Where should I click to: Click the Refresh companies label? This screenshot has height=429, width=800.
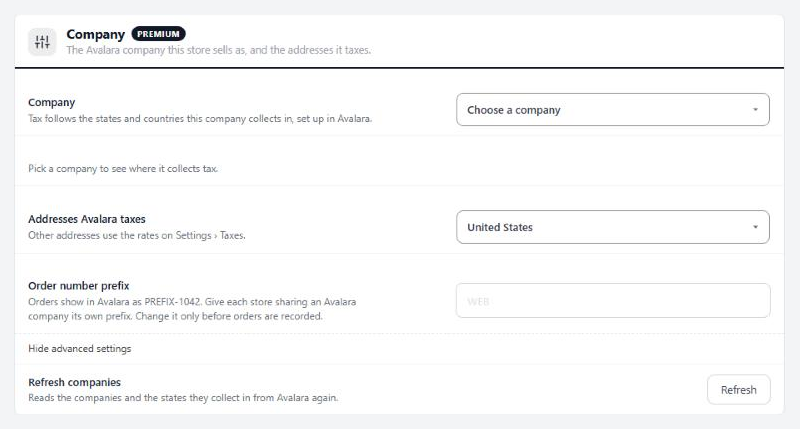[x=74, y=383]
